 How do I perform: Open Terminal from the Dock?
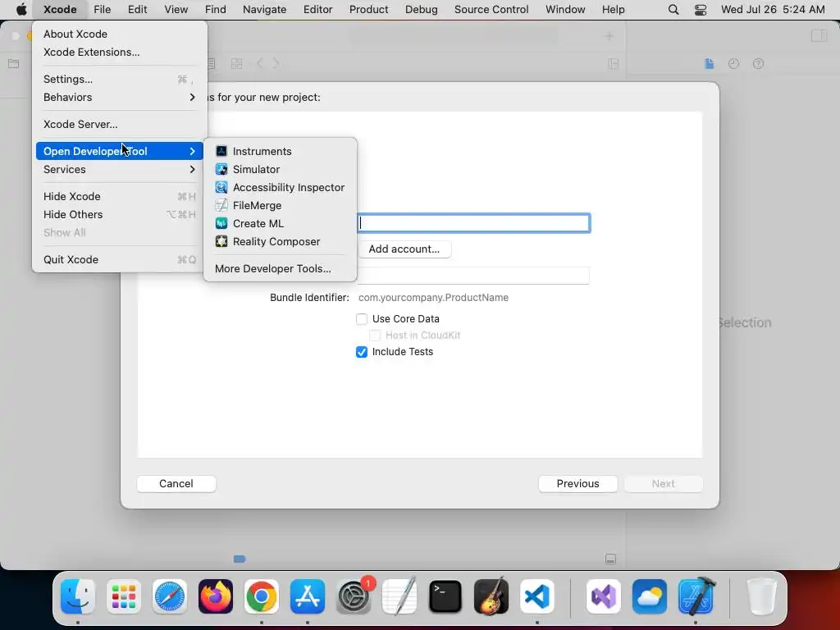click(x=445, y=596)
